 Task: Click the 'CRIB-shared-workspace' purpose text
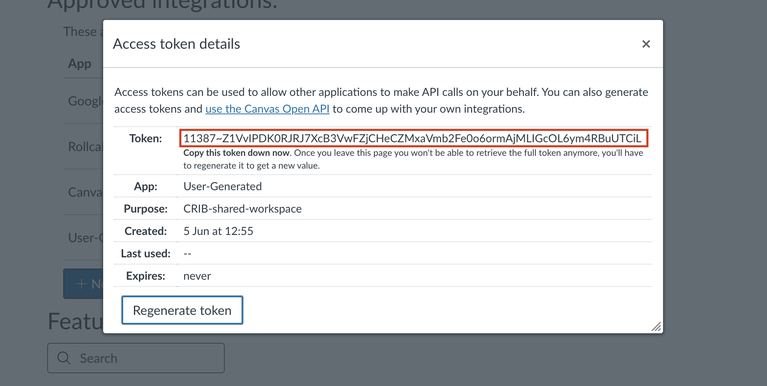(243, 209)
